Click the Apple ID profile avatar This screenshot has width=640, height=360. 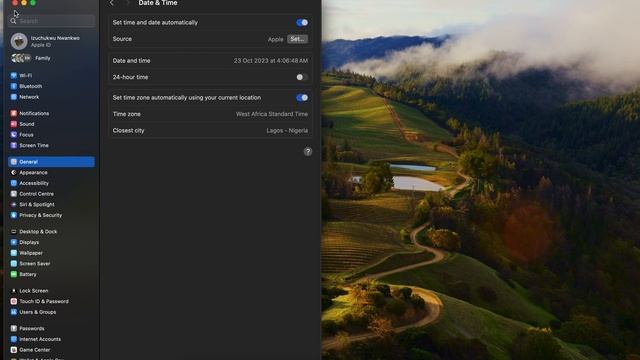[19, 41]
